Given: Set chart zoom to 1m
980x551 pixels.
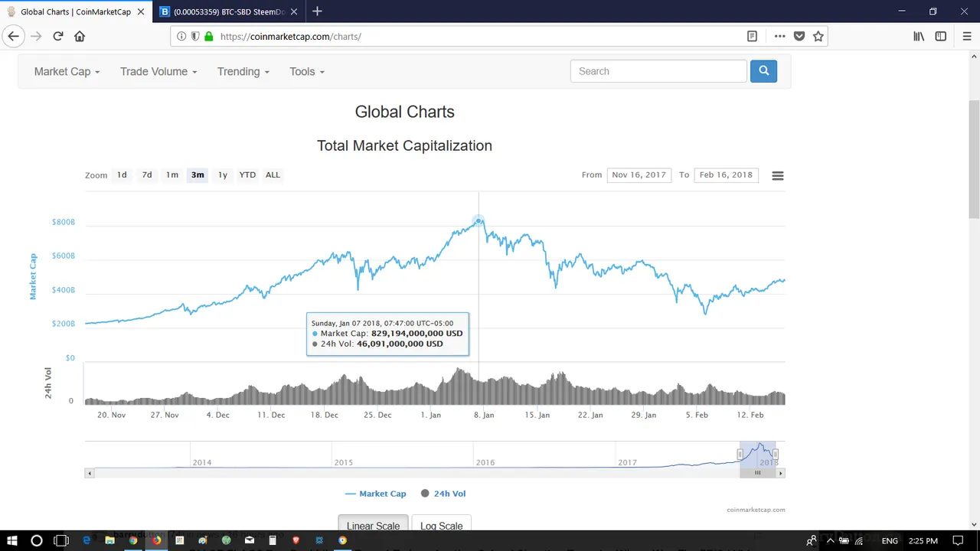Looking at the screenshot, I should [x=172, y=174].
